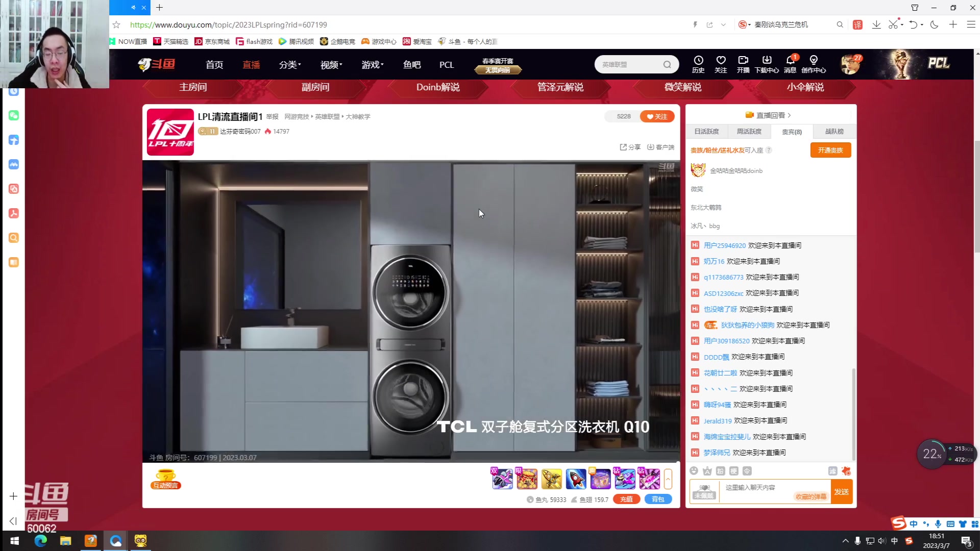Click the browser screenshot scissors icon
980x551 pixels.
[x=893, y=24]
